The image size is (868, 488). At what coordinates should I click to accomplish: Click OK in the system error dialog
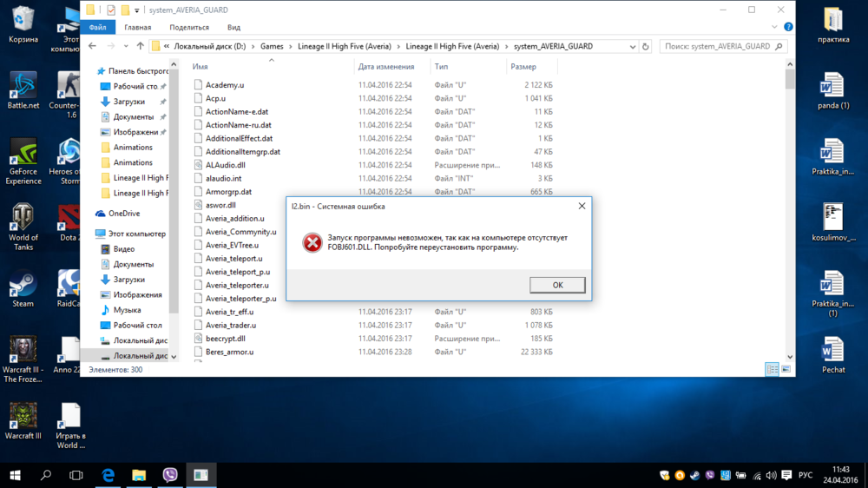point(557,285)
